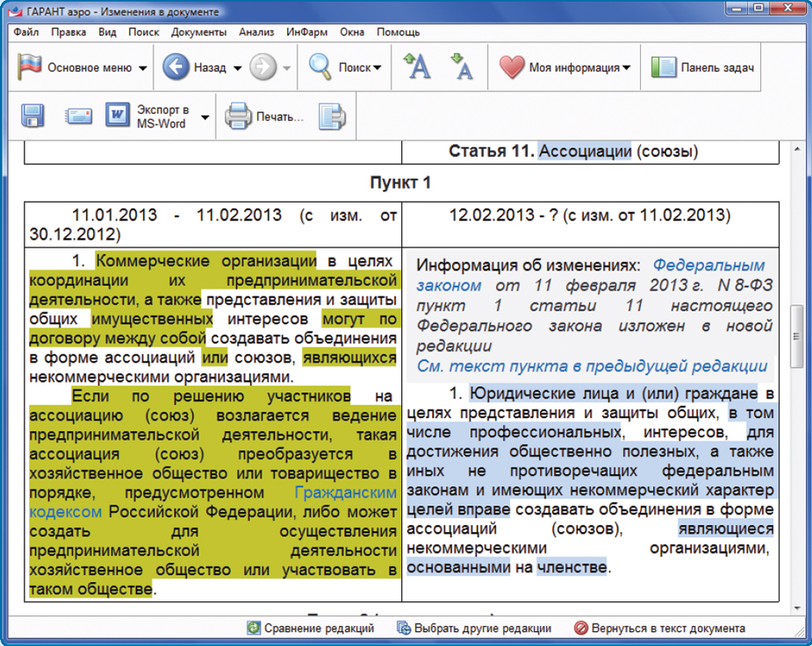Decrease font size with the down-arrow A icon
Image resolution: width=812 pixels, height=646 pixels.
tap(461, 68)
